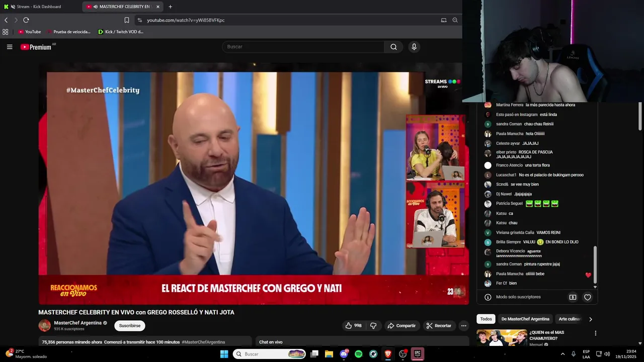Open the Kick / Twitch VOD bookmark

point(121,32)
